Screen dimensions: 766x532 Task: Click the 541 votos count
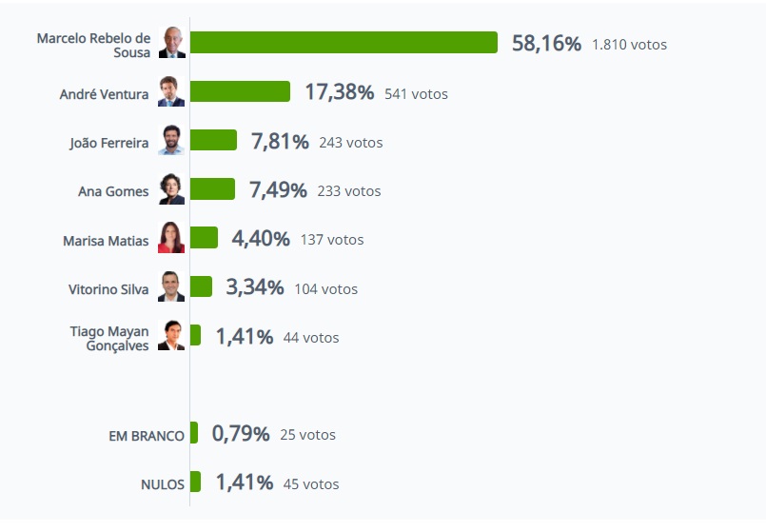tap(416, 94)
